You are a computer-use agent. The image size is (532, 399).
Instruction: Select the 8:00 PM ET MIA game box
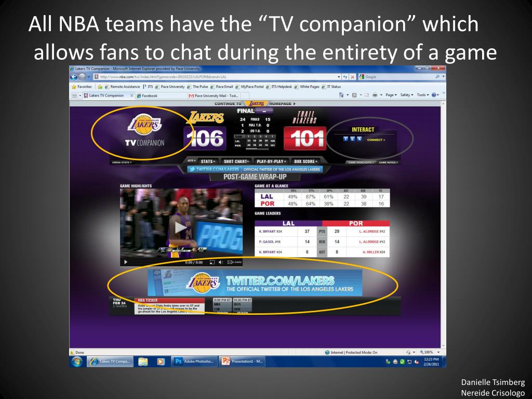pyautogui.click(x=222, y=304)
